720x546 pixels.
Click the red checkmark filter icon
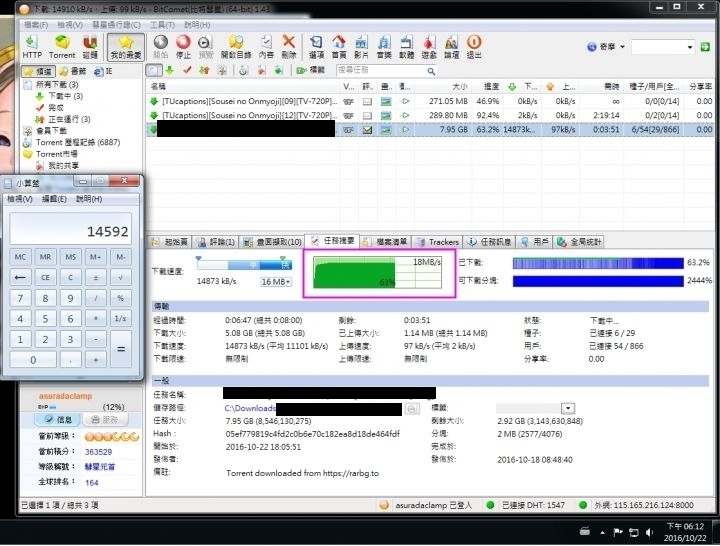(187, 70)
